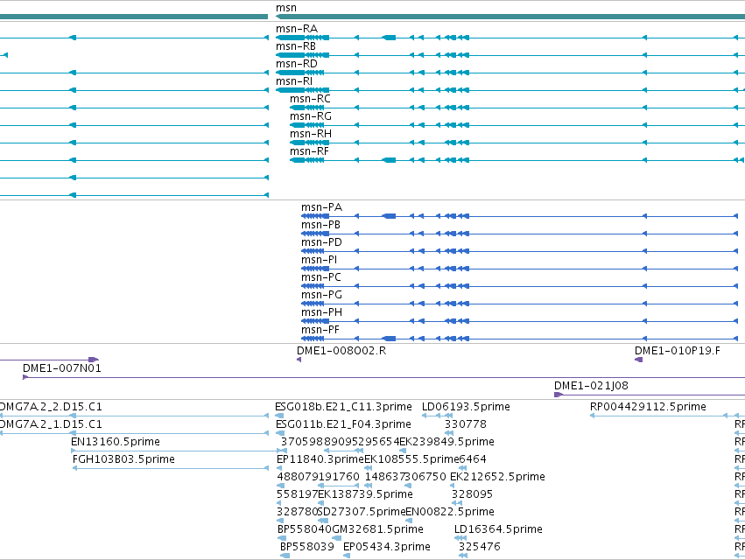This screenshot has width=745, height=560.
Task: Click the long purple DME1-007N01 span line
Action: pyautogui.click(x=384, y=378)
